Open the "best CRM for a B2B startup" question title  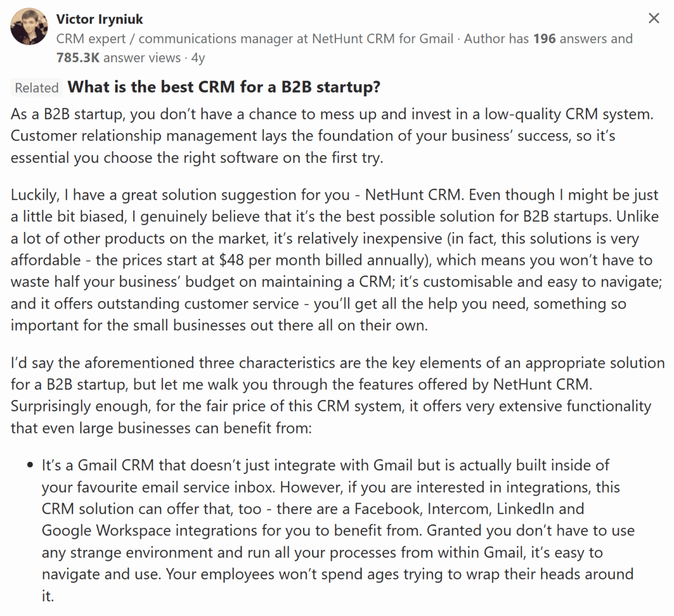[x=224, y=87]
